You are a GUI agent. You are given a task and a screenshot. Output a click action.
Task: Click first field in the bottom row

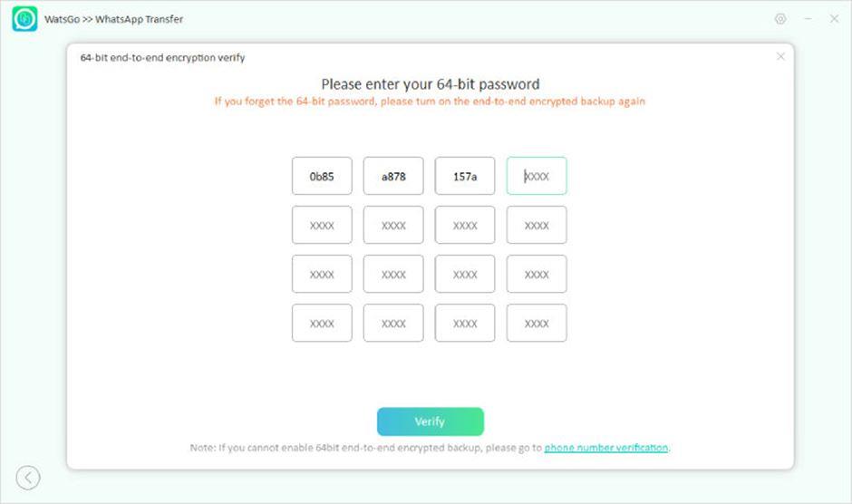[x=322, y=323]
